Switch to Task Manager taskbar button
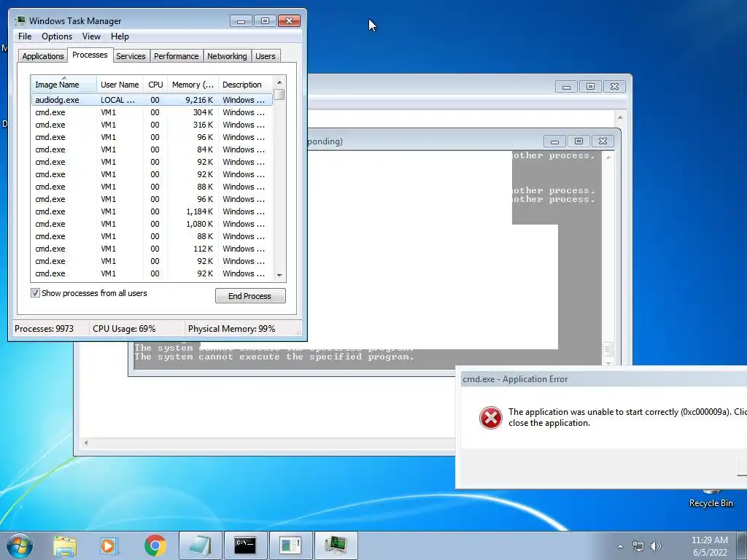 click(x=336, y=545)
